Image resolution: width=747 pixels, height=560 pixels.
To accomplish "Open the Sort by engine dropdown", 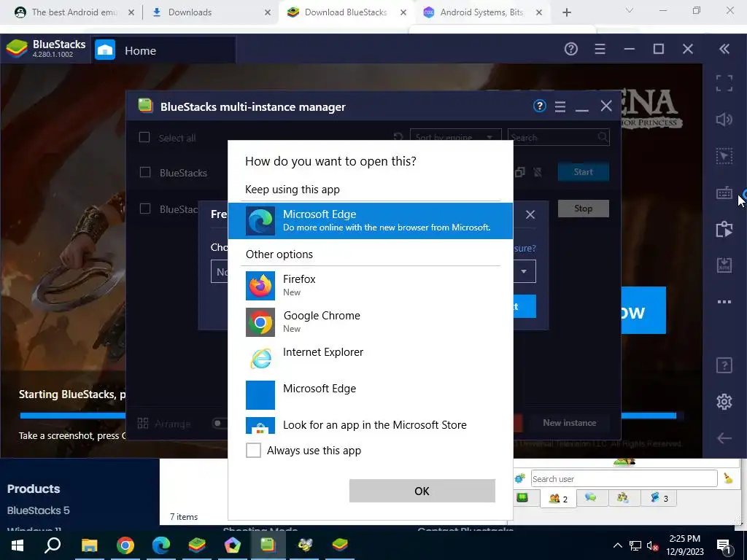I will pos(455,137).
